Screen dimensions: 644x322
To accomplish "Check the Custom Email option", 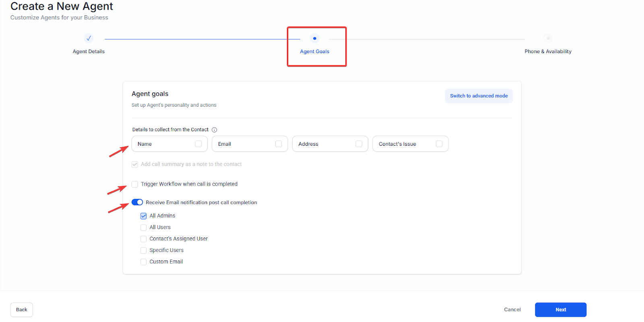I will [143, 262].
